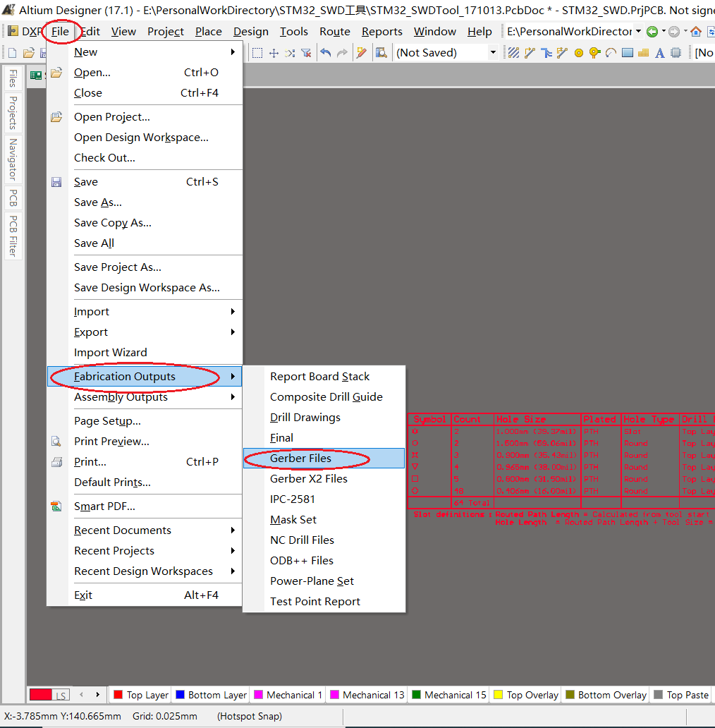Choose ODB++ Files from the submenu
The width and height of the screenshot is (715, 728).
pyautogui.click(x=324, y=560)
